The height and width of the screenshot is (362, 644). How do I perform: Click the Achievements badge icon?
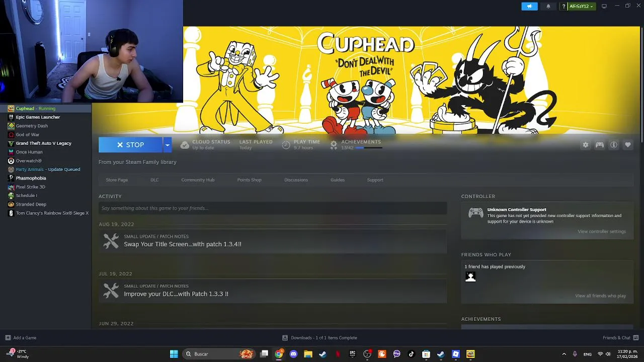coord(334,145)
